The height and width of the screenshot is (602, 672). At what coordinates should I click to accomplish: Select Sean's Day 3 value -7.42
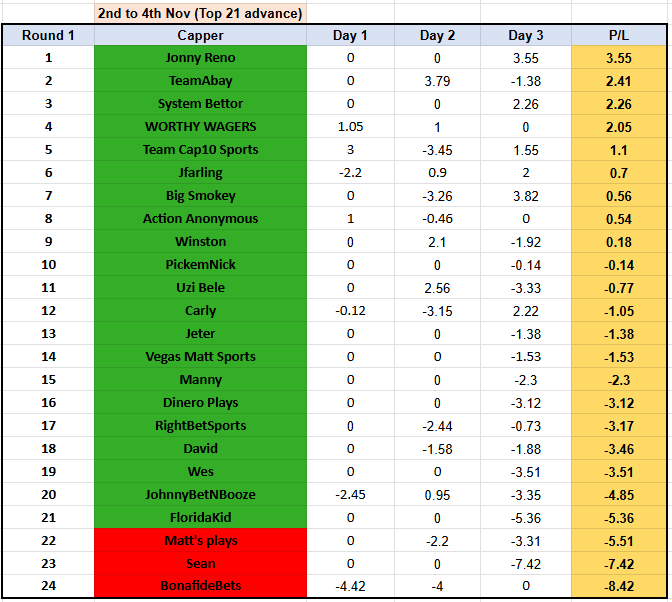[x=526, y=564]
